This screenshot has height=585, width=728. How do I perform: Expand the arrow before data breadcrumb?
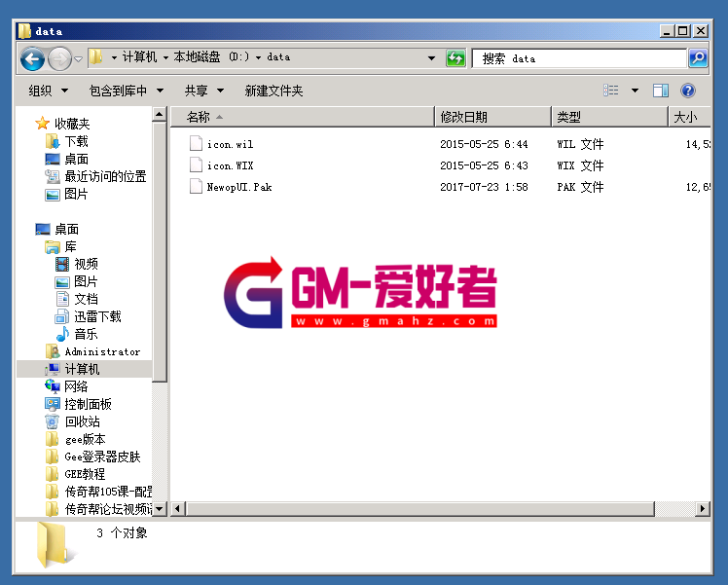click(258, 58)
